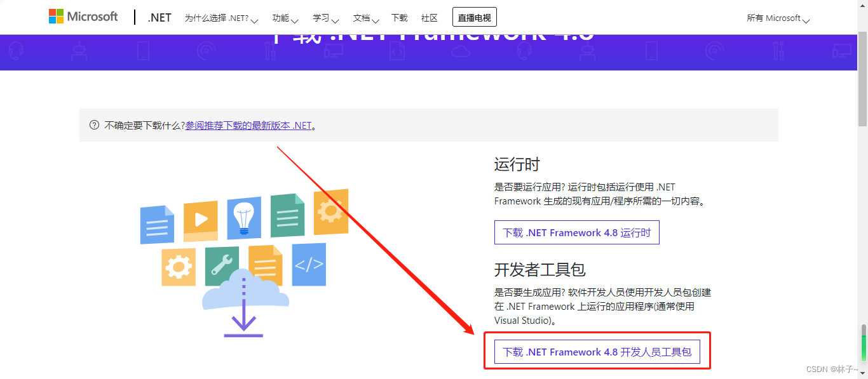Download .NET Framework 4.8 开发人员工具包

[597, 352]
